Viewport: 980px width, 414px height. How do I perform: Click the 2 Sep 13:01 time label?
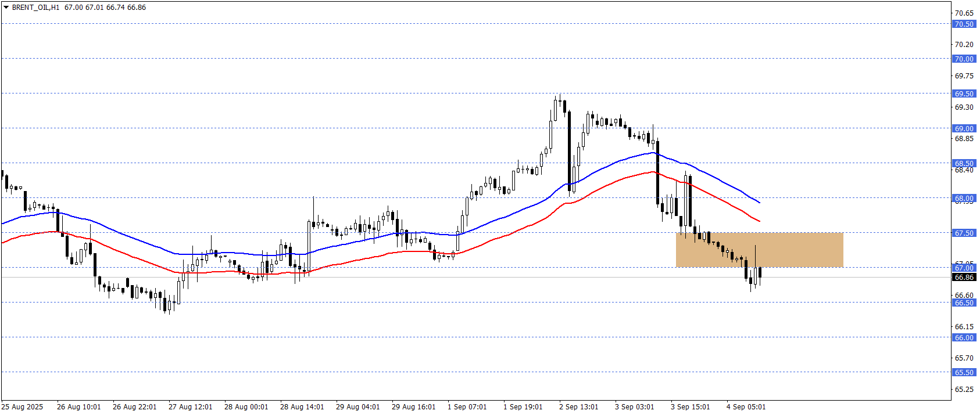pos(578,406)
